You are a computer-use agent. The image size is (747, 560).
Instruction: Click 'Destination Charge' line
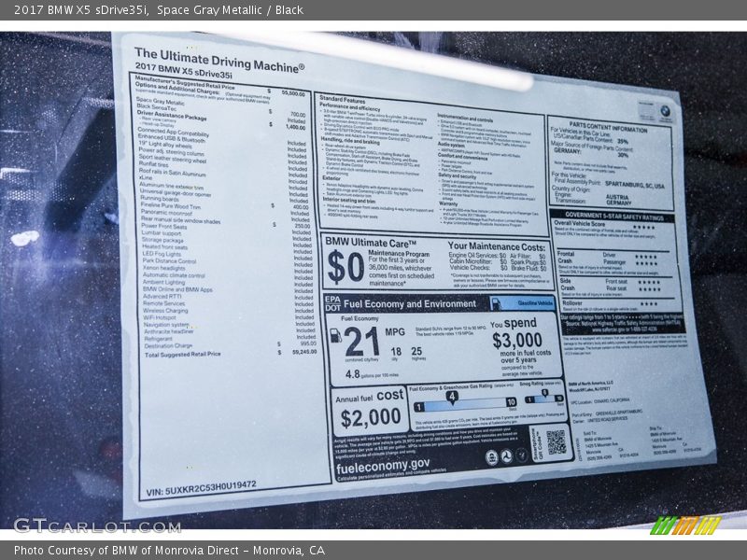[168, 345]
